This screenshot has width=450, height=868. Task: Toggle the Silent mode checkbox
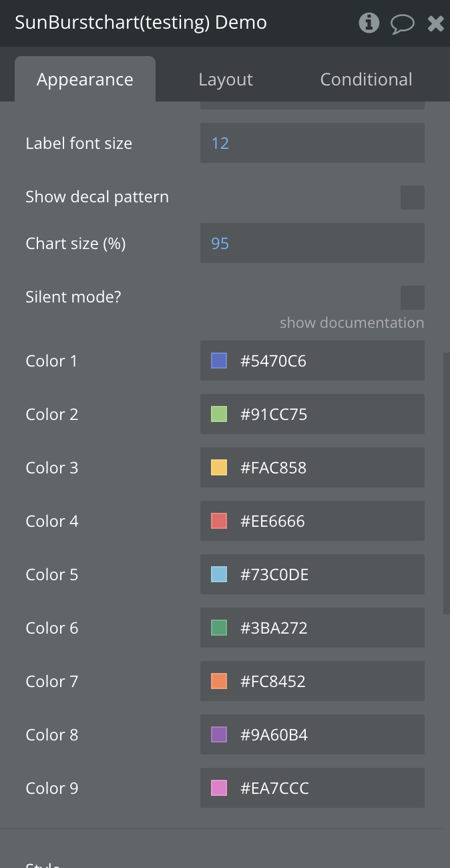(x=412, y=298)
